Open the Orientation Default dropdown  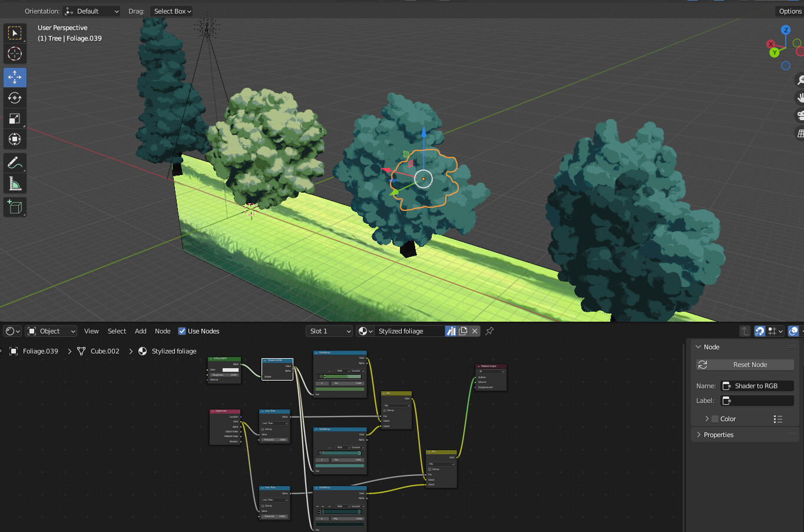(91, 11)
